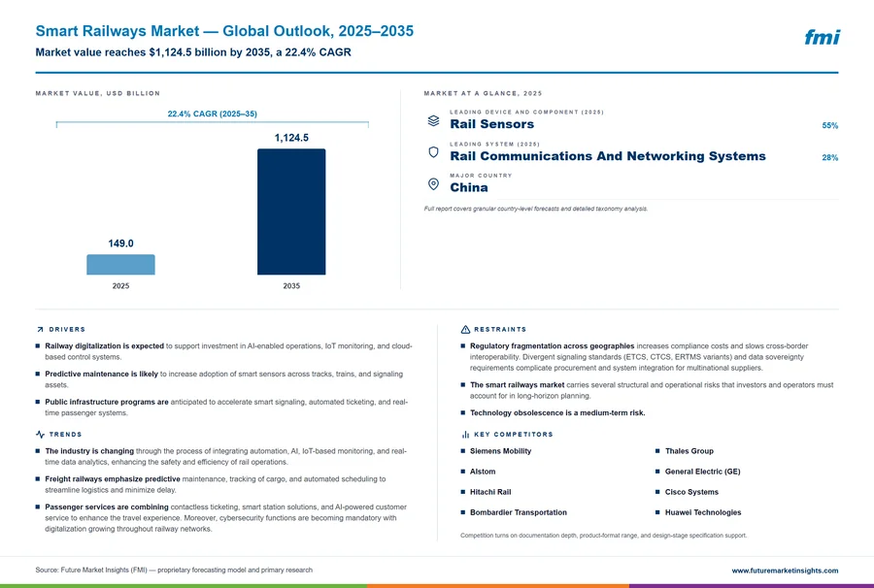Click the market value subtitle line
874x588 pixels.
pos(193,52)
